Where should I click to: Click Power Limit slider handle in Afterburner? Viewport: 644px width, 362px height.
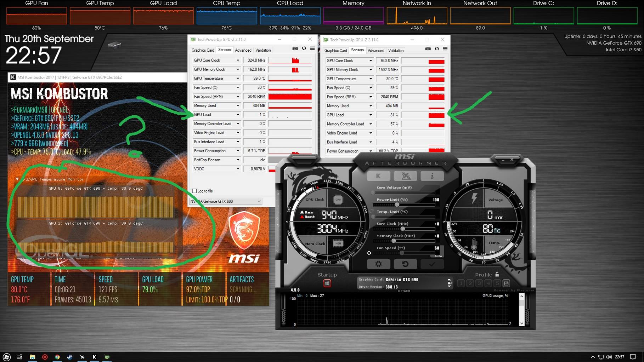tap(397, 205)
